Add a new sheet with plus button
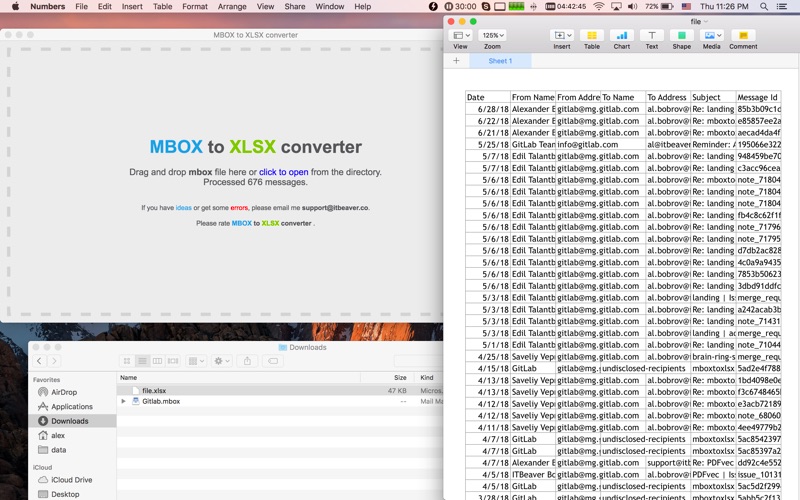Image resolution: width=800 pixels, height=500 pixels. (x=456, y=61)
